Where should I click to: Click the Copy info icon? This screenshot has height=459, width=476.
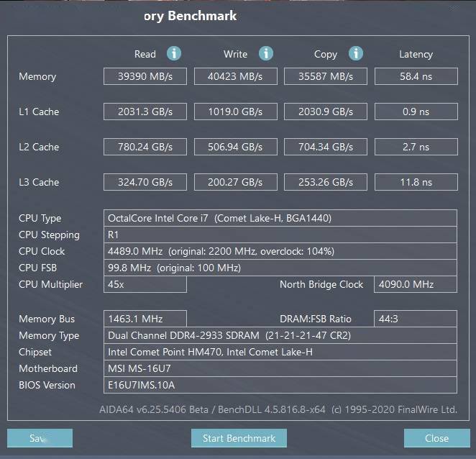click(x=356, y=53)
